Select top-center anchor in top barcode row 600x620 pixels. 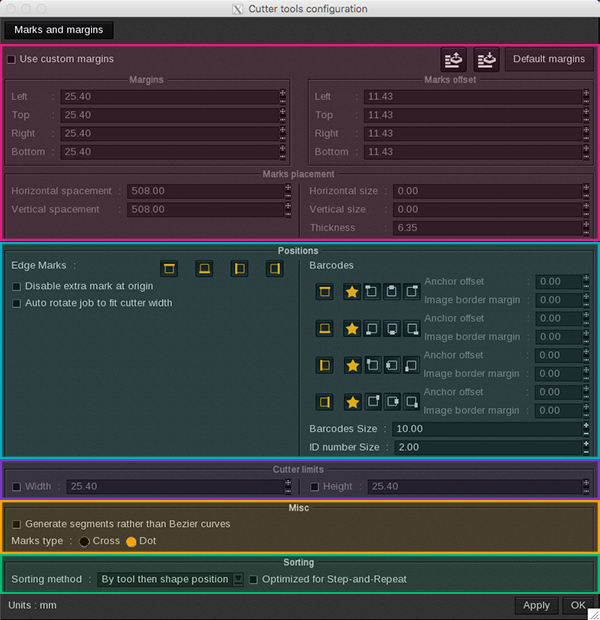(392, 292)
